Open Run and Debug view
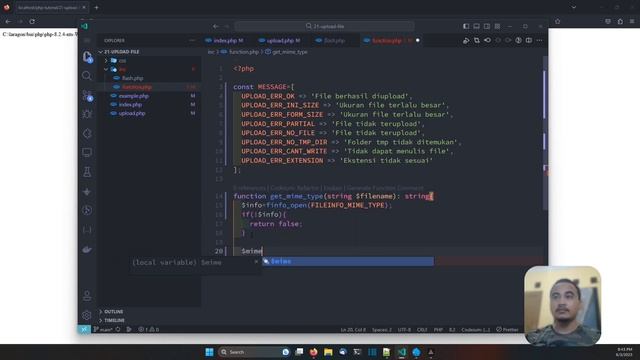Image resolution: width=640 pixels, height=360 pixels. click(x=87, y=114)
